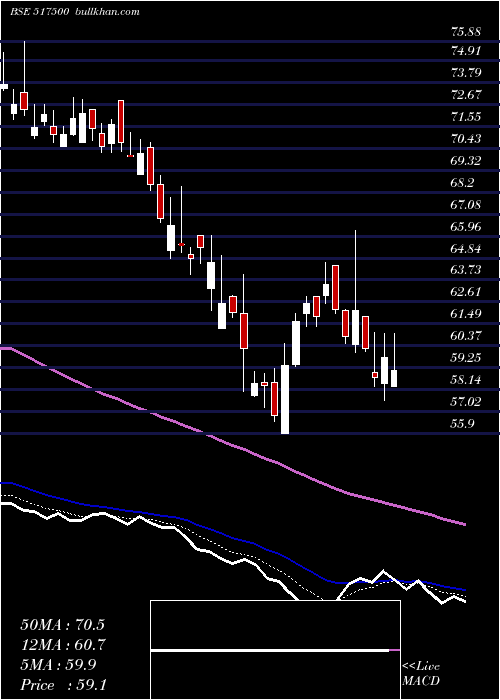Click the bullkhan.com watermark text

coord(106,12)
